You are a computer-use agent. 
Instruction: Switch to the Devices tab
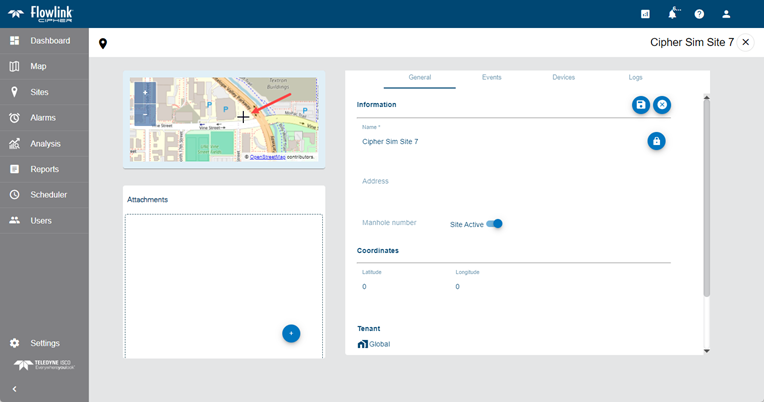click(x=563, y=77)
